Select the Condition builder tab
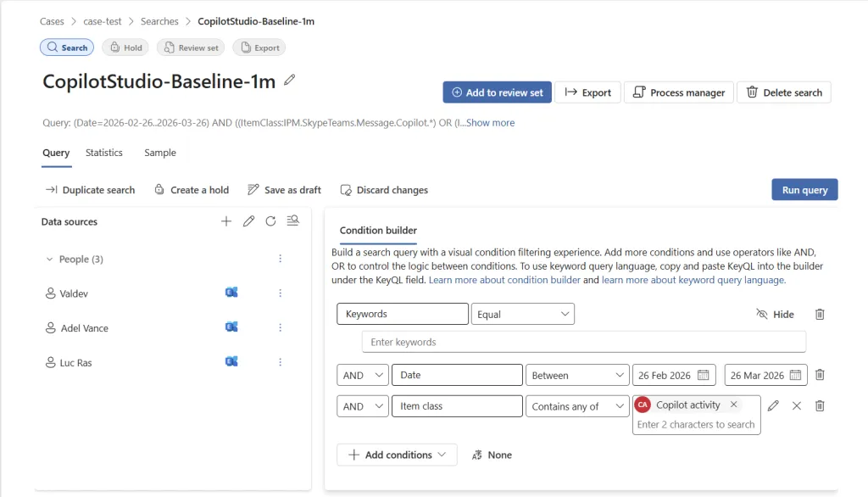The width and height of the screenshot is (868, 497). 378,231
